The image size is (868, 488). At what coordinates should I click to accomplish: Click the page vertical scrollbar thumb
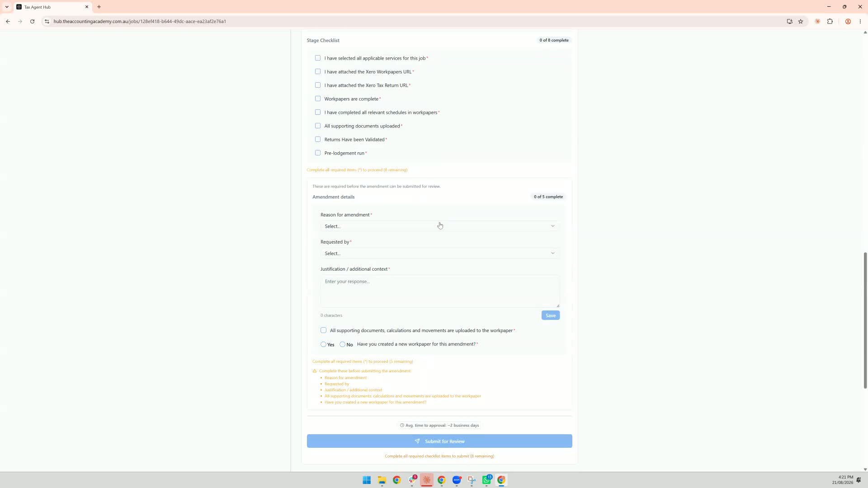865,320
